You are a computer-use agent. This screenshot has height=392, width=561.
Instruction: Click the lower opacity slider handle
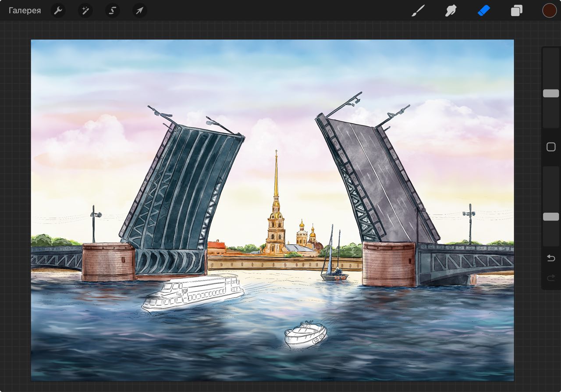click(x=551, y=217)
